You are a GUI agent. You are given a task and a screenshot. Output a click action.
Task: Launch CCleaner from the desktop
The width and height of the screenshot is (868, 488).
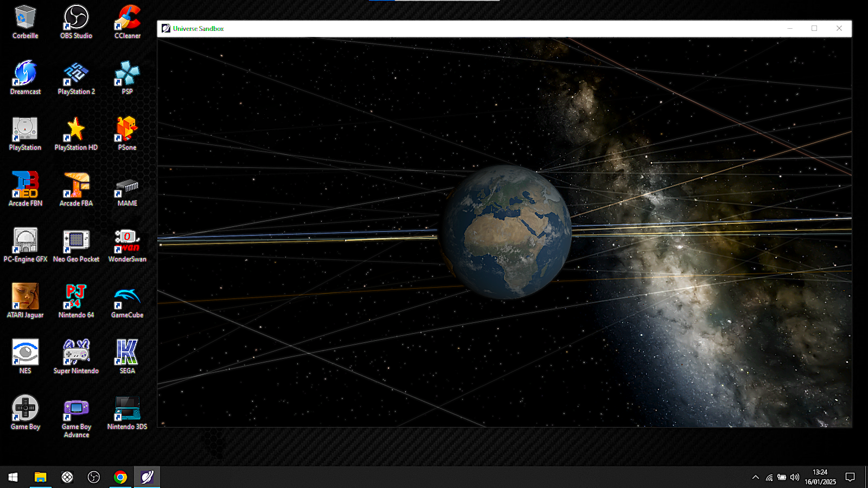127,22
